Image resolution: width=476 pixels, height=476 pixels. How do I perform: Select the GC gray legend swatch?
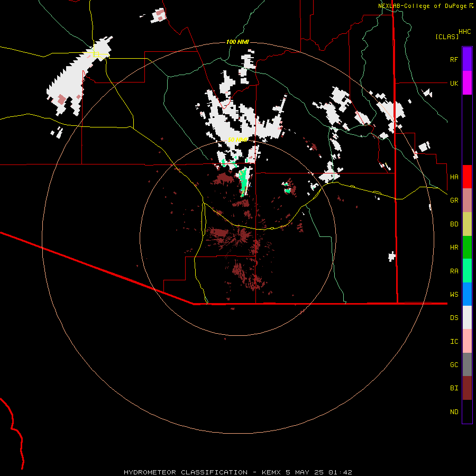coord(467,364)
